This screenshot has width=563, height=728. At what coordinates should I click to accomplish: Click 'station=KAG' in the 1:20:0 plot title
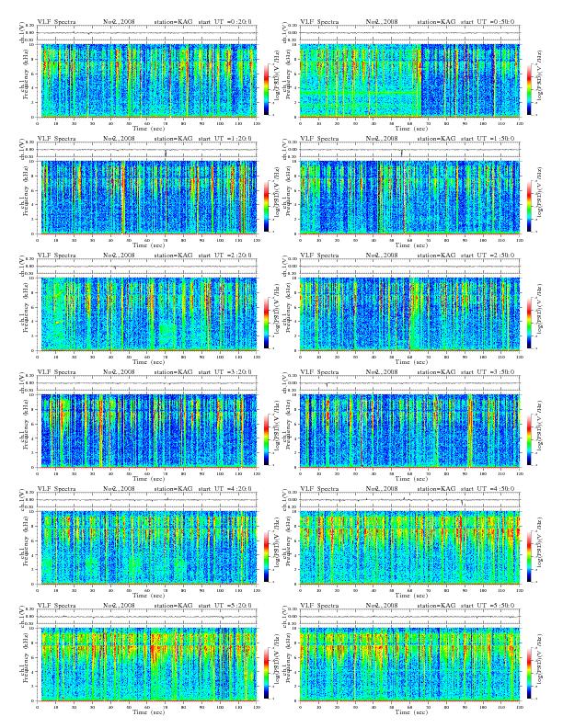tap(173, 139)
